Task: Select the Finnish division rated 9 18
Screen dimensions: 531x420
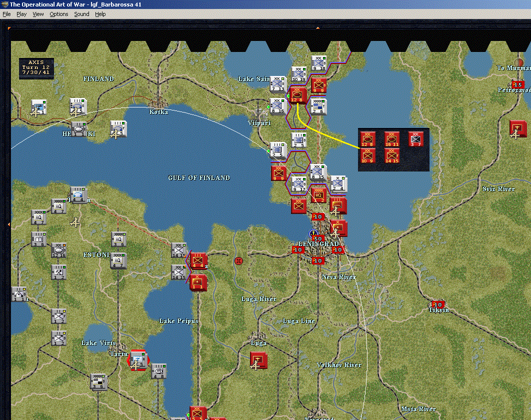Action: pos(318,63)
